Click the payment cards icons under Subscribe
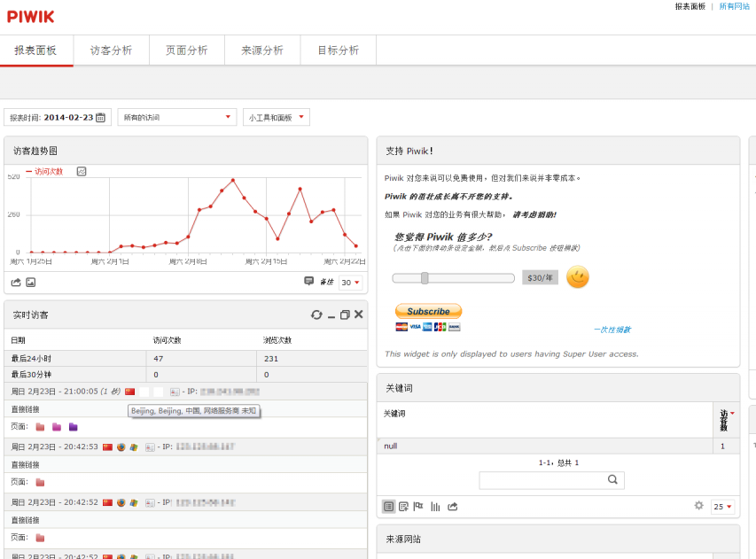The height and width of the screenshot is (559, 756). 428,327
